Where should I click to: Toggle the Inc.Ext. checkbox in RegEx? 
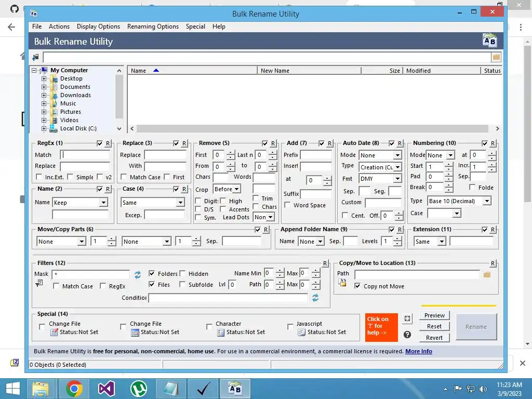[39, 177]
